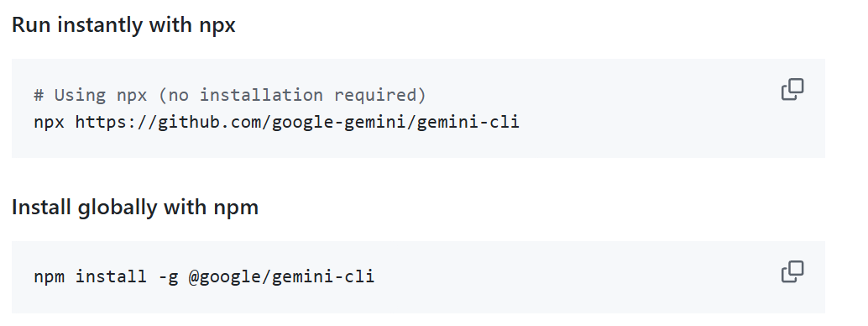Click the 'Install globally with npm' heading
The height and width of the screenshot is (326, 868).
135,208
